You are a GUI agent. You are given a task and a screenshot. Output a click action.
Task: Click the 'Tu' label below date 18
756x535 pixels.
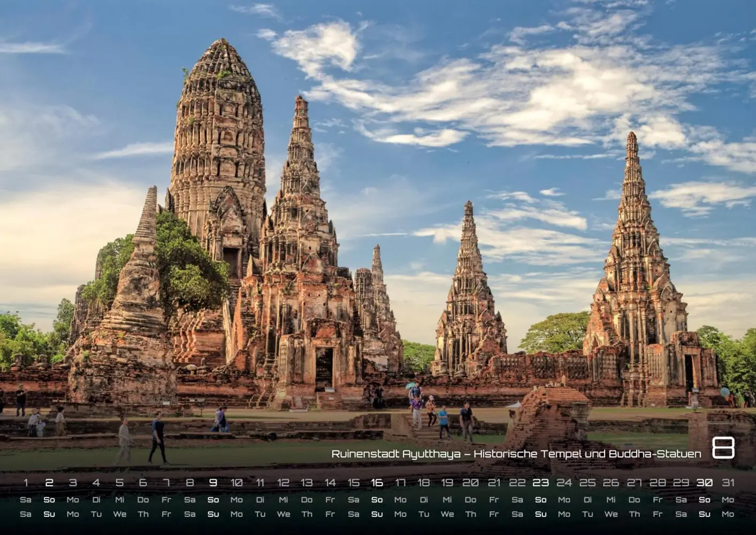[425, 514]
